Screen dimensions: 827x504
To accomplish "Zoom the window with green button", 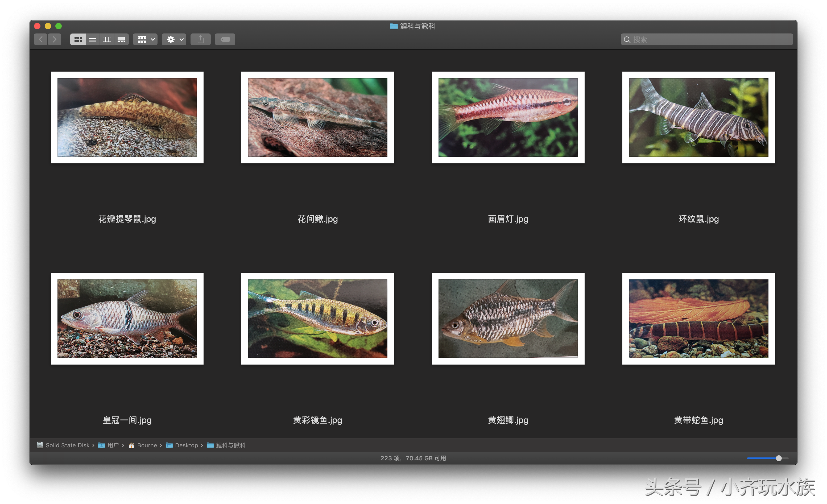I will (x=58, y=26).
